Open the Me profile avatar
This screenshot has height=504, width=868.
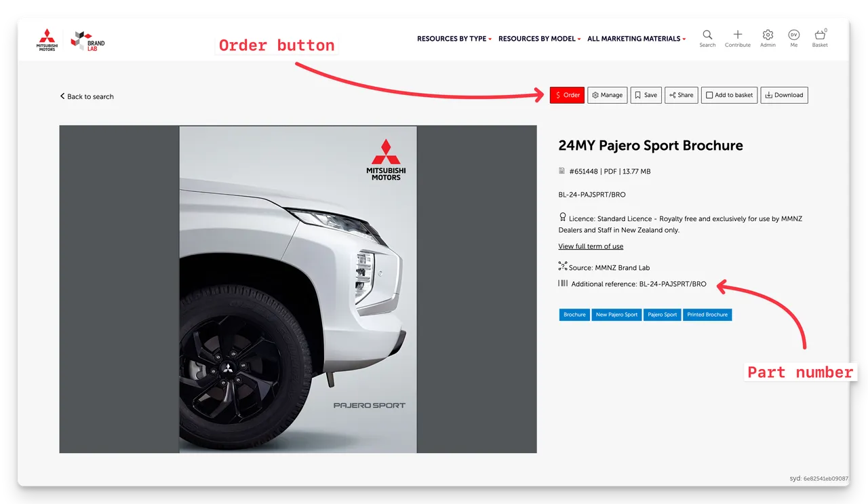(793, 35)
